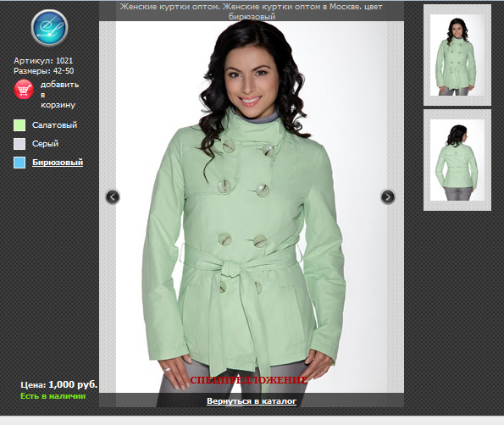
Task: Click the main jacket product photo
Action: (252, 207)
